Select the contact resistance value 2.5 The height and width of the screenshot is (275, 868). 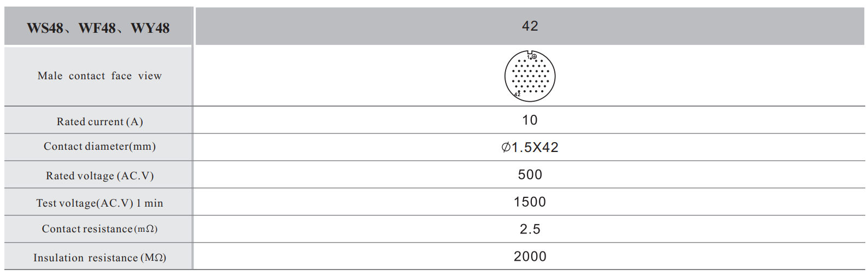[x=530, y=230]
